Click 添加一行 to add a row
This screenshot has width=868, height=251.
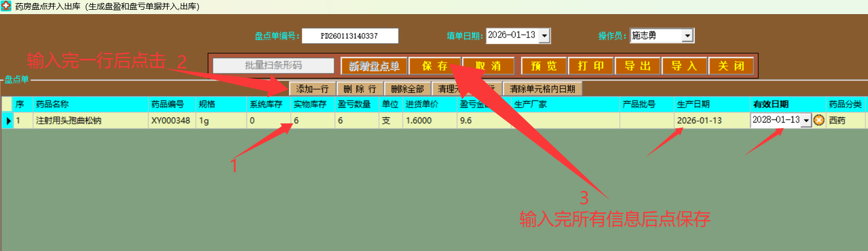(x=312, y=89)
